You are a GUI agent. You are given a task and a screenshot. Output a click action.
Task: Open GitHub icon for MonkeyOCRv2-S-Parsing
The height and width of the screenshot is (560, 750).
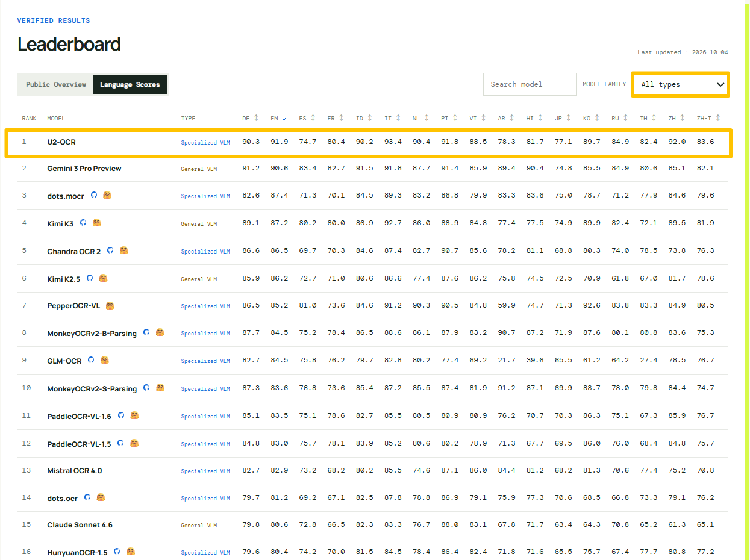point(146,388)
